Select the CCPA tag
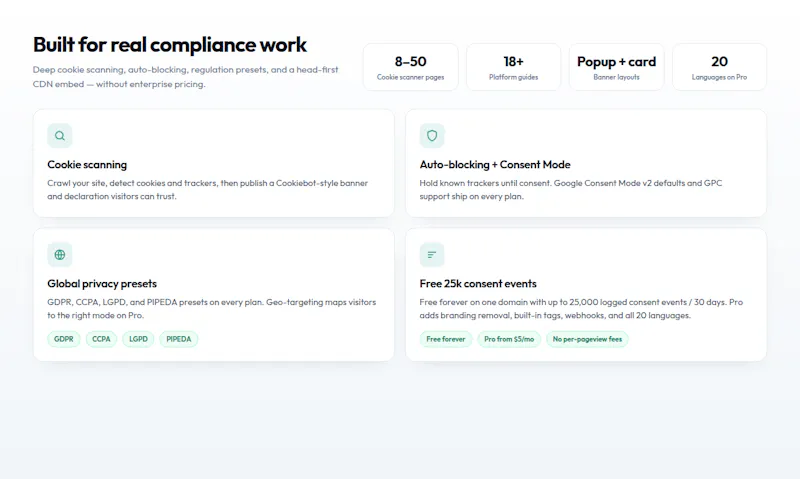The width and height of the screenshot is (800, 479). click(x=102, y=339)
